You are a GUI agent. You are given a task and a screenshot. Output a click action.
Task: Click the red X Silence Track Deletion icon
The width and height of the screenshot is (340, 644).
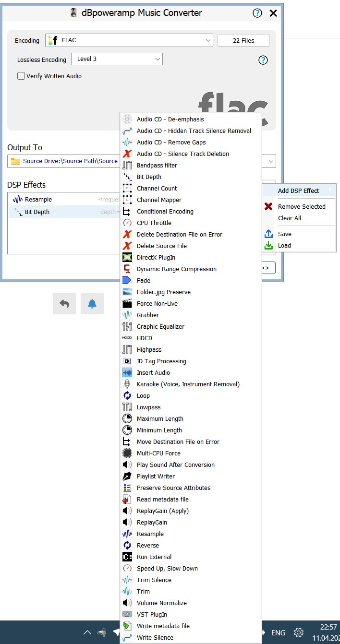[x=127, y=154]
